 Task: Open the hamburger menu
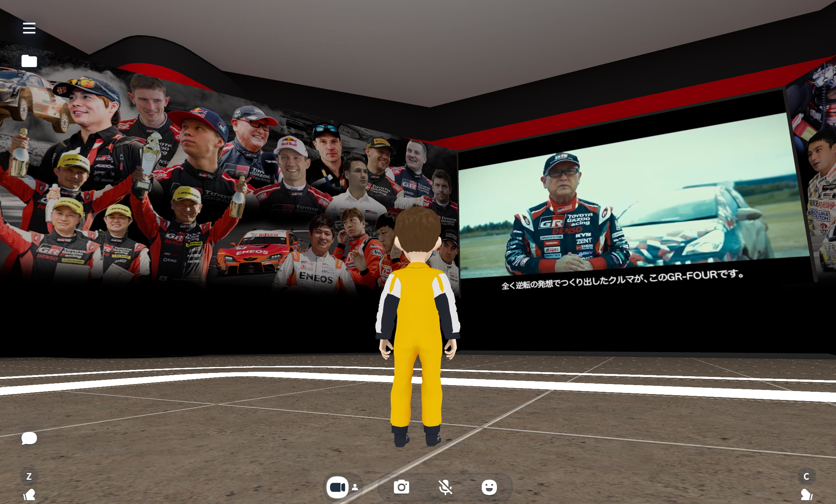[29, 28]
